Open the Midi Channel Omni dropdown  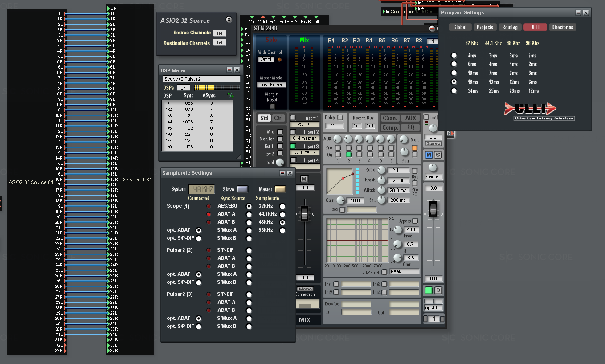click(x=266, y=60)
